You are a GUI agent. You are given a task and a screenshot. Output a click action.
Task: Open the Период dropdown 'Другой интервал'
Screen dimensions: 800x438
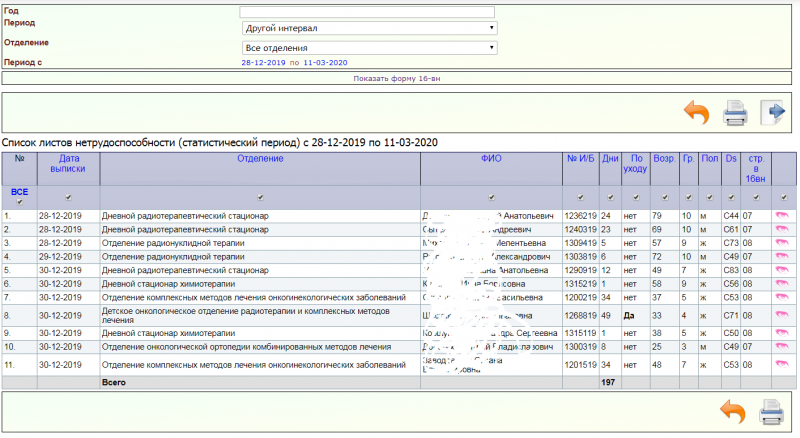[x=369, y=29]
